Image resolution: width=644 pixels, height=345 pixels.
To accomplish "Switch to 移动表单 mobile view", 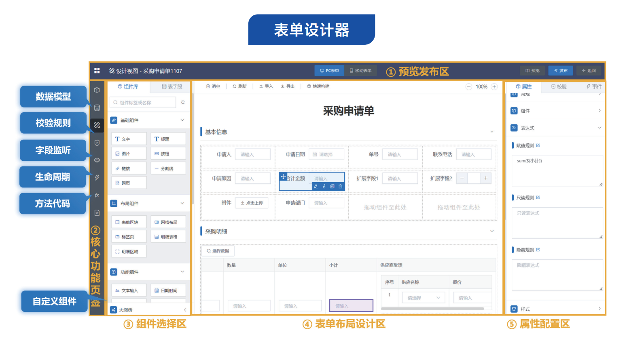I will [x=360, y=71].
